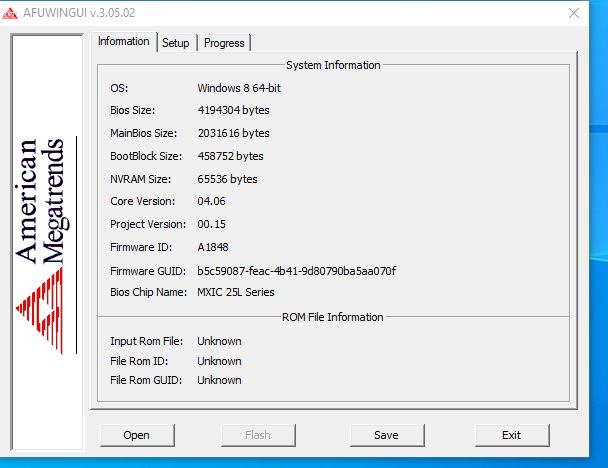Save the current BIOS with Save button
This screenshot has height=468, width=608.
point(387,435)
